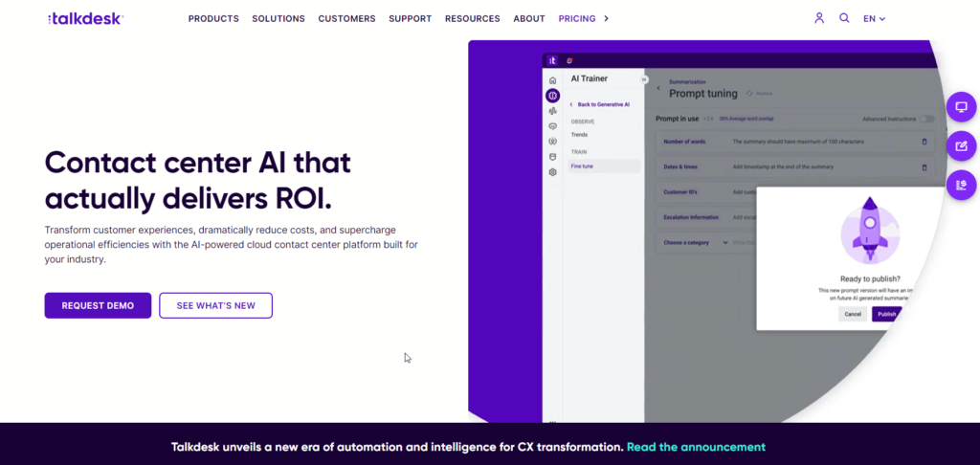Screen dimensions: 980x465
Task: Open the settings gear in app sidebar
Action: (552, 172)
